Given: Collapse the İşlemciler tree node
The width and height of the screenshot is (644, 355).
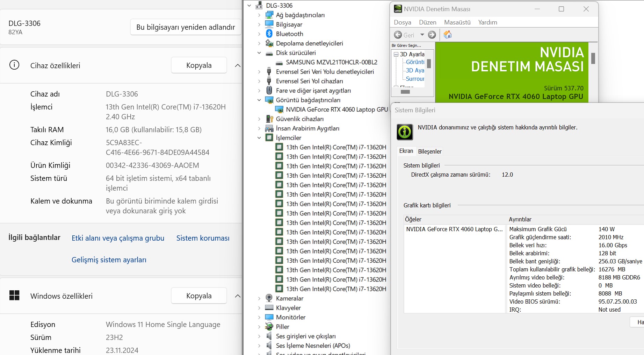Looking at the screenshot, I should (x=259, y=138).
